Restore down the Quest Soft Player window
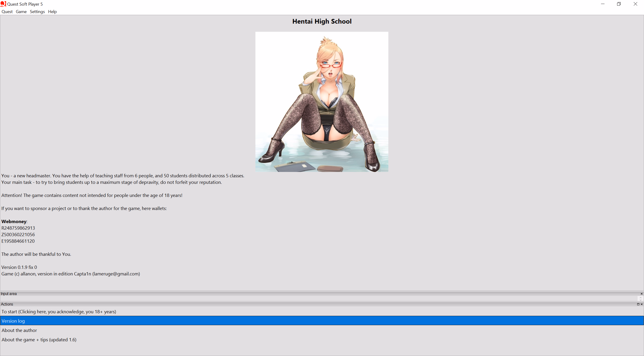The width and height of the screenshot is (644, 356). click(x=619, y=4)
